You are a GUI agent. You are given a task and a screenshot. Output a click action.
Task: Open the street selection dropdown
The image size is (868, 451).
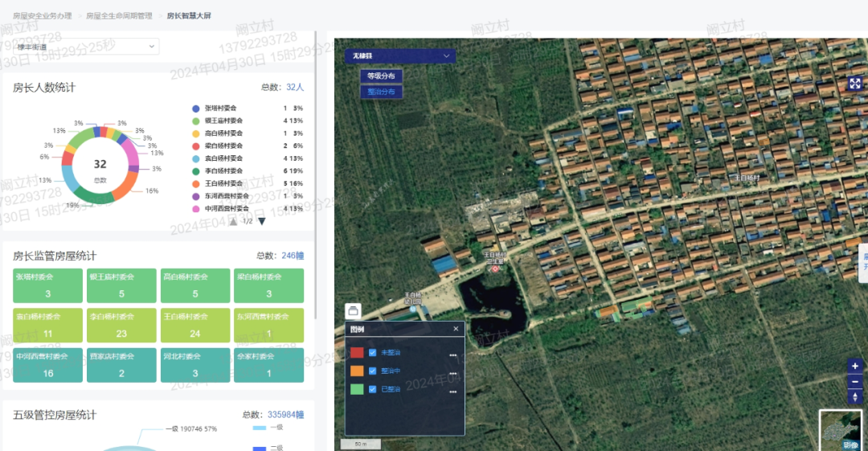coord(86,47)
